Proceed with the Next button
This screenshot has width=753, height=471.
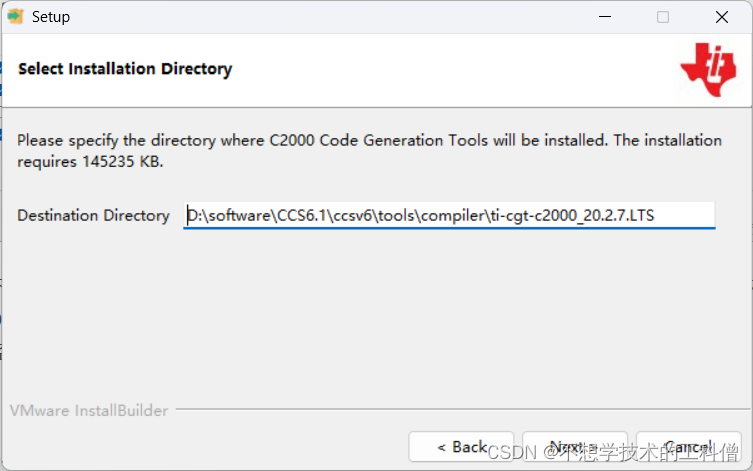575,447
